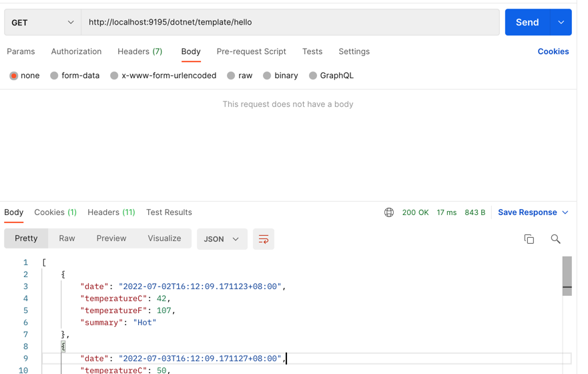
Task: Click the 843 B response size
Action: tap(475, 212)
